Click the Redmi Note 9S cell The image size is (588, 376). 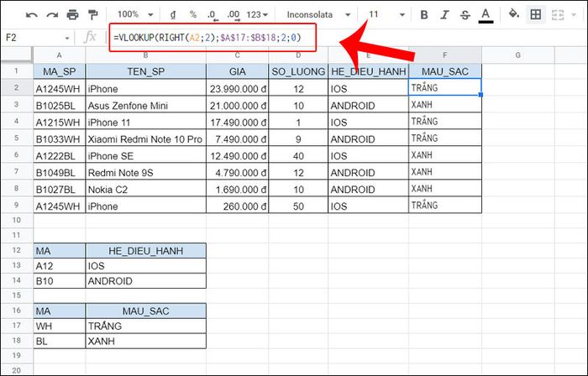click(145, 173)
